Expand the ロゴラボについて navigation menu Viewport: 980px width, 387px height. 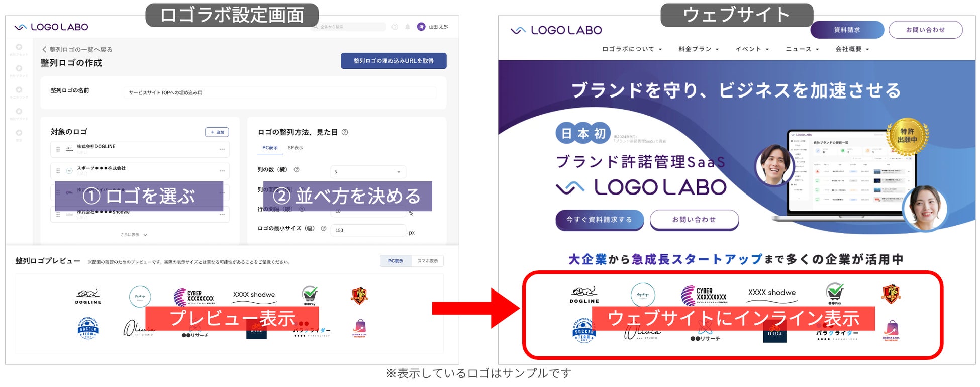click(x=632, y=49)
